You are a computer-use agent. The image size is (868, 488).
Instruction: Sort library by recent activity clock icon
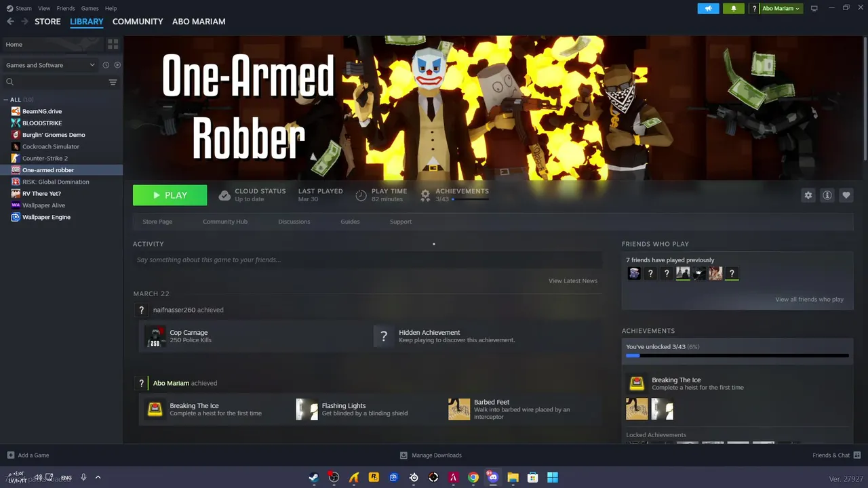tap(106, 65)
